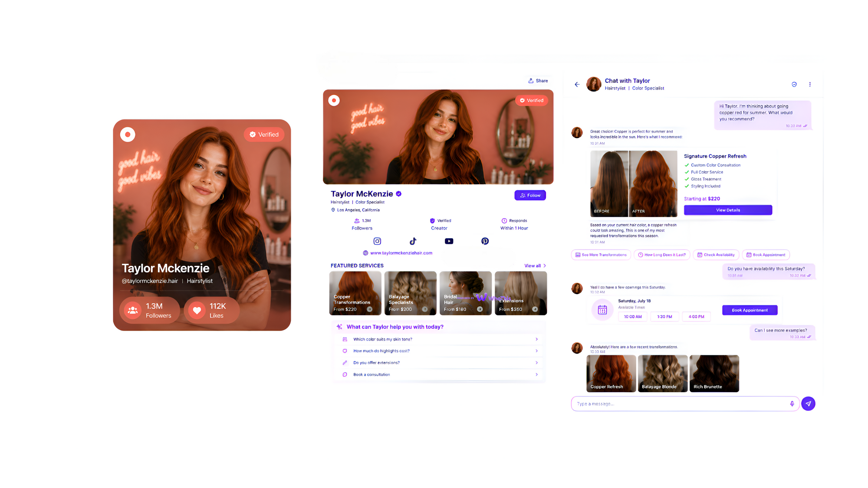Select the 10:00 AM time slot

click(633, 317)
